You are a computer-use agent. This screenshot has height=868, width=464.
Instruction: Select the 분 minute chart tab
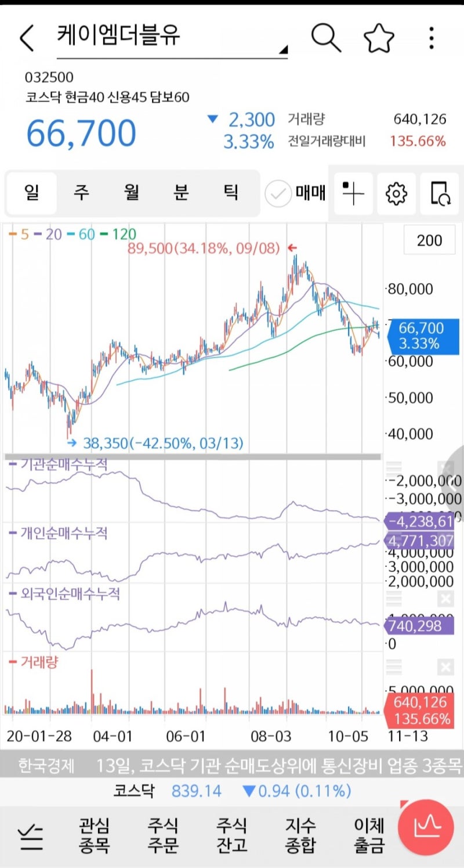point(181,193)
